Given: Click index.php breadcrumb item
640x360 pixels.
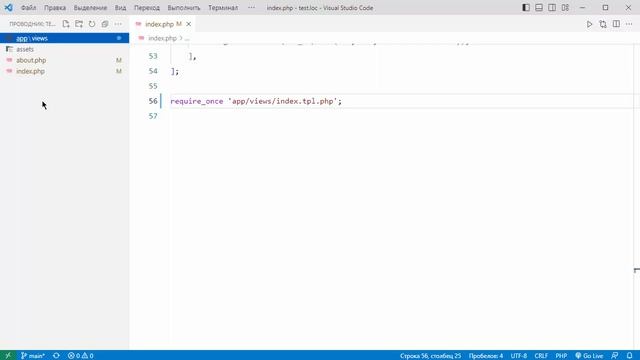Looking at the screenshot, I should click(x=162, y=38).
